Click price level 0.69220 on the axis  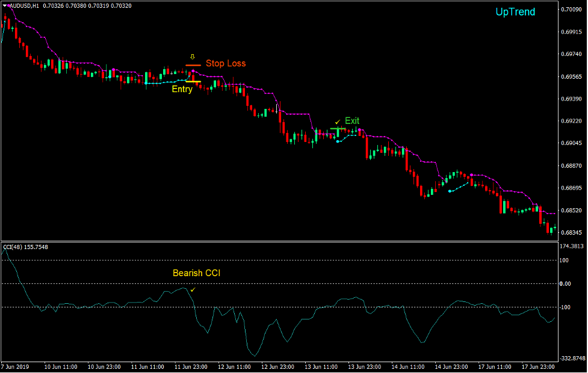(x=571, y=121)
